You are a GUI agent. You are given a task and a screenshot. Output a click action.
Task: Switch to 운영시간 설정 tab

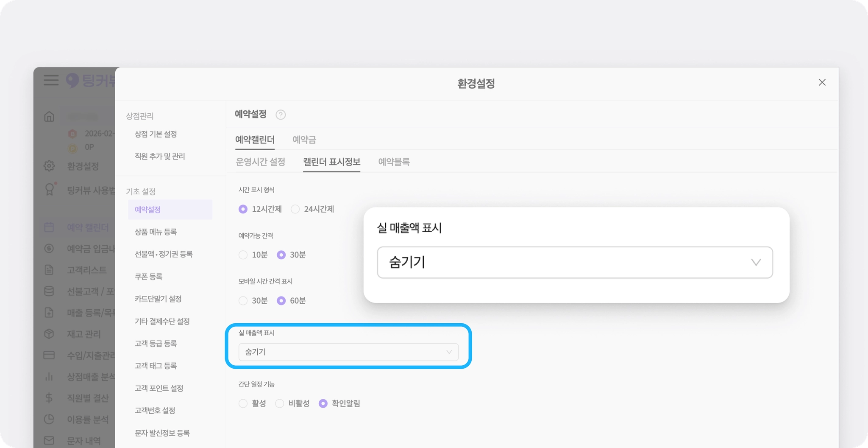[260, 162]
